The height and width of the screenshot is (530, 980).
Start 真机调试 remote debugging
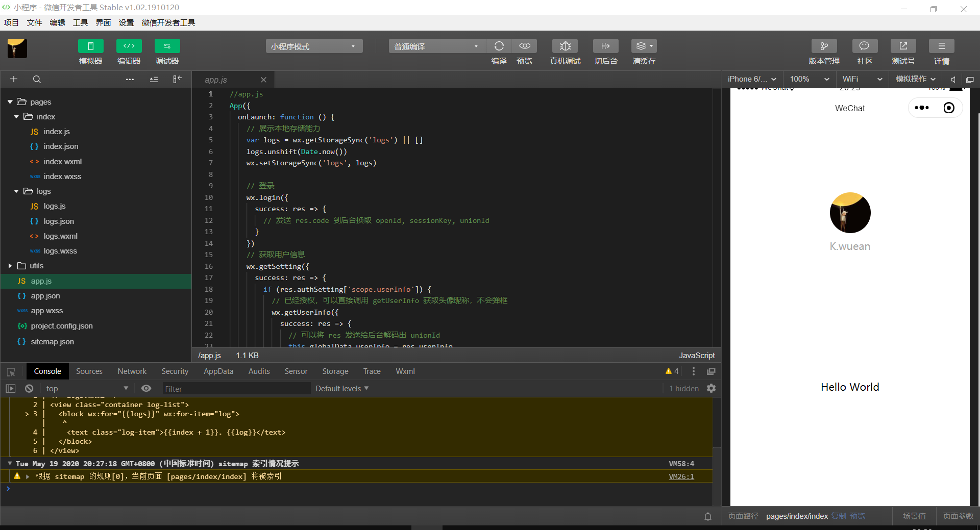point(565,46)
